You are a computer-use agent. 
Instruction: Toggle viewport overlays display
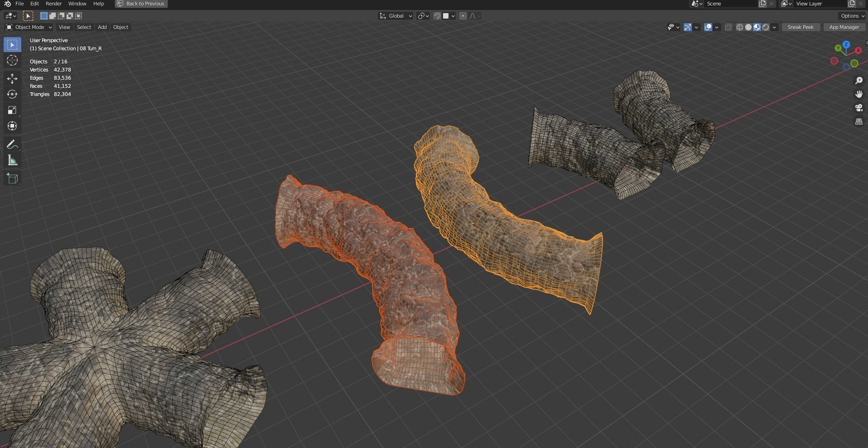[x=708, y=27]
